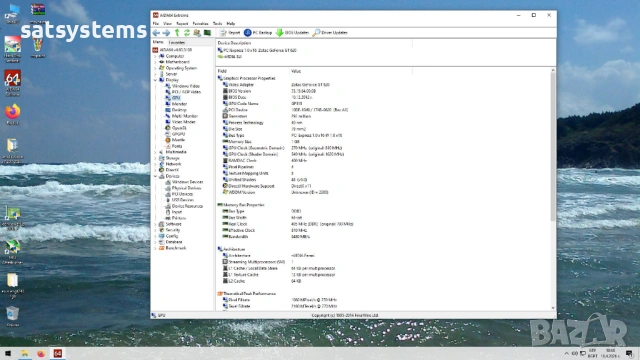
Task: Go back with the blue left arrow
Action: [156, 33]
